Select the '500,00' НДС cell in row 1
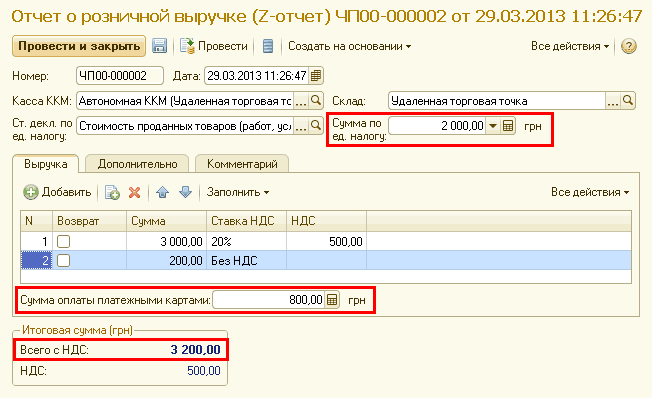The height and width of the screenshot is (398, 652). (x=326, y=242)
